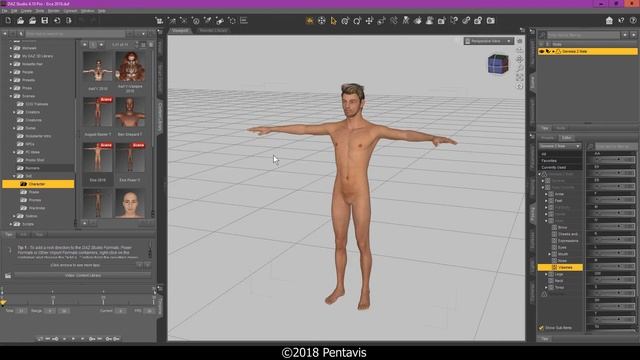Image resolution: width=640 pixels, height=360 pixels.
Task: Open the Perspective View dropdown
Action: [x=489, y=41]
